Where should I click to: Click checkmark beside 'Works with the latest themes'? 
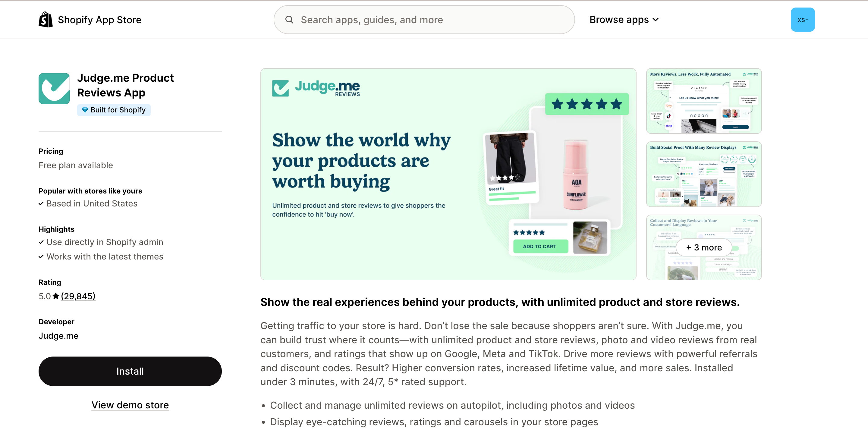coord(41,256)
